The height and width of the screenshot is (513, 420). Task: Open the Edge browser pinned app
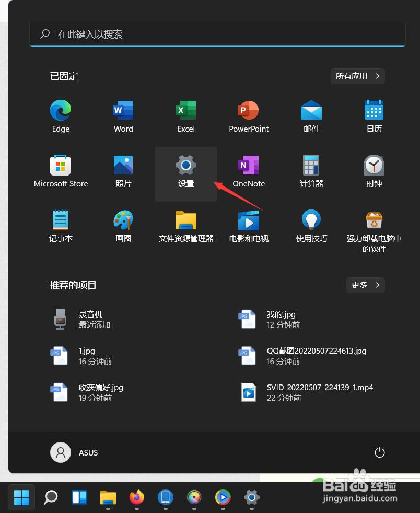[x=61, y=117]
